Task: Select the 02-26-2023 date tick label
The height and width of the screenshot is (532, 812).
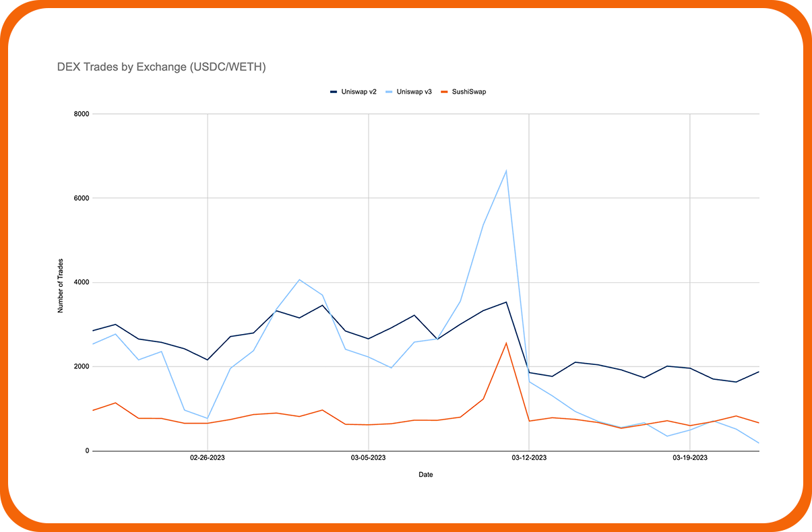Action: (206, 457)
